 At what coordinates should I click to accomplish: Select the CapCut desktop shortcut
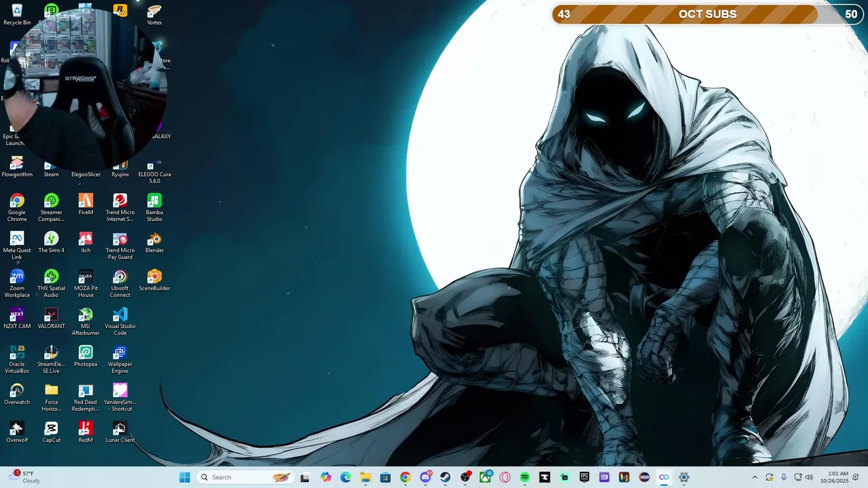pyautogui.click(x=52, y=432)
